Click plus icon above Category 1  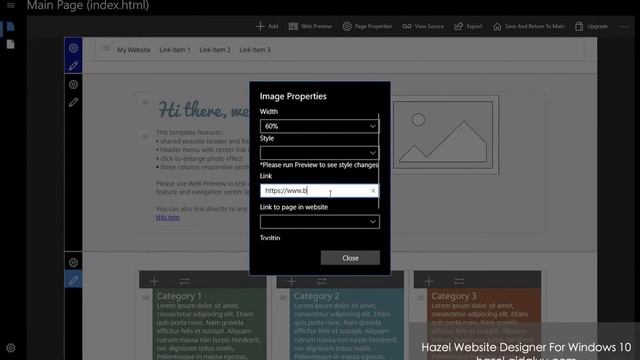point(154,281)
